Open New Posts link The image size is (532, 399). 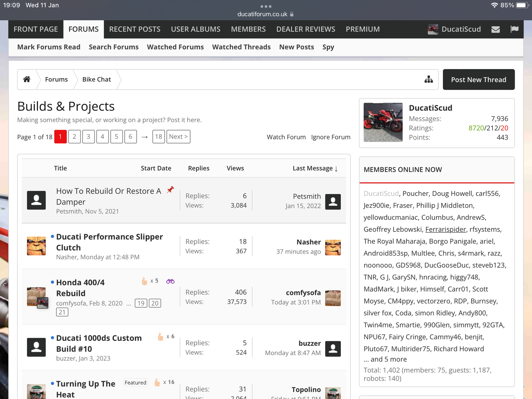[297, 47]
